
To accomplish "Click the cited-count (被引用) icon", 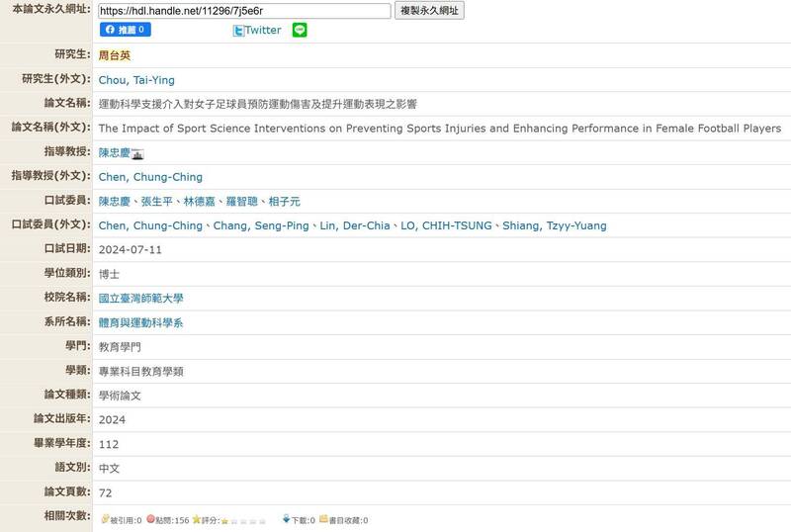I will pyautogui.click(x=105, y=519).
